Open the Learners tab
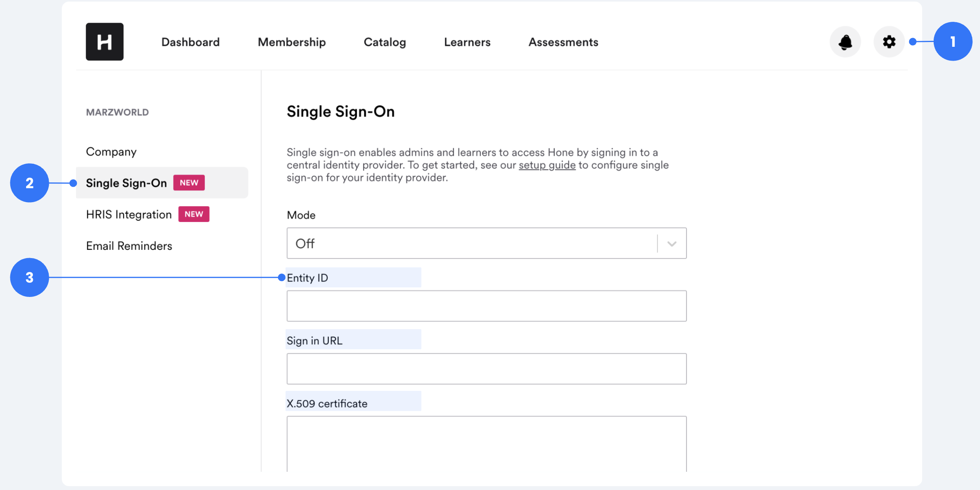Image resolution: width=980 pixels, height=490 pixels. [467, 42]
